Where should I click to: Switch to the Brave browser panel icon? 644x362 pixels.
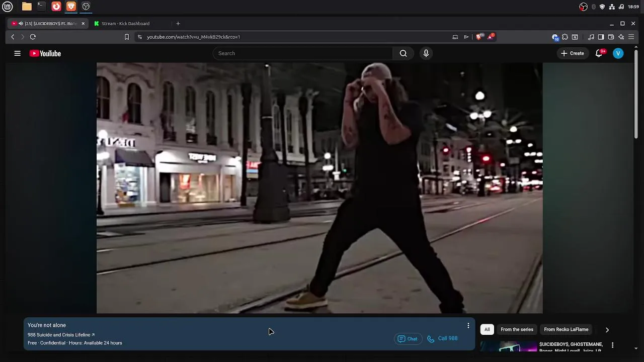(x=71, y=7)
